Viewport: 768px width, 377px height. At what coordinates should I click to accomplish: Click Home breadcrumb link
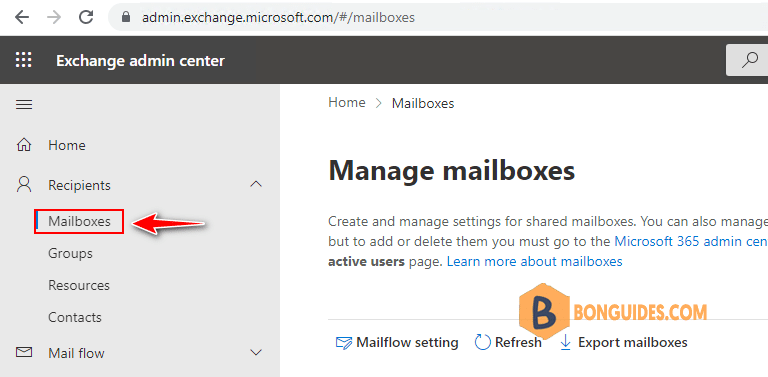click(x=347, y=103)
